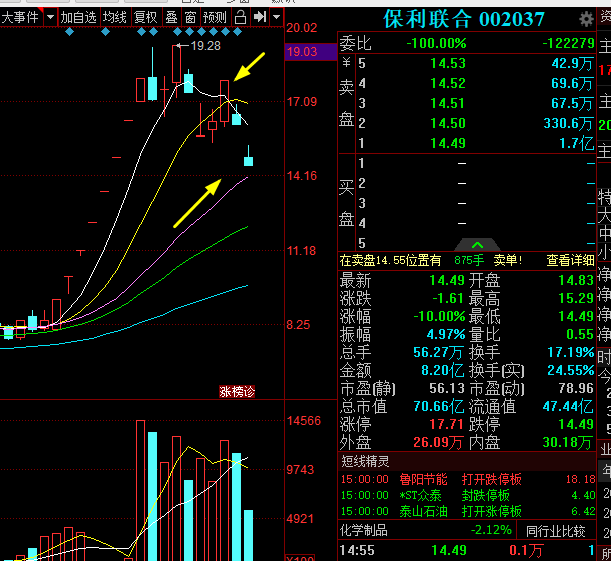Select the 最新 14.49 latest price
Image resolution: width=611 pixels, height=561 pixels.
coord(447,280)
